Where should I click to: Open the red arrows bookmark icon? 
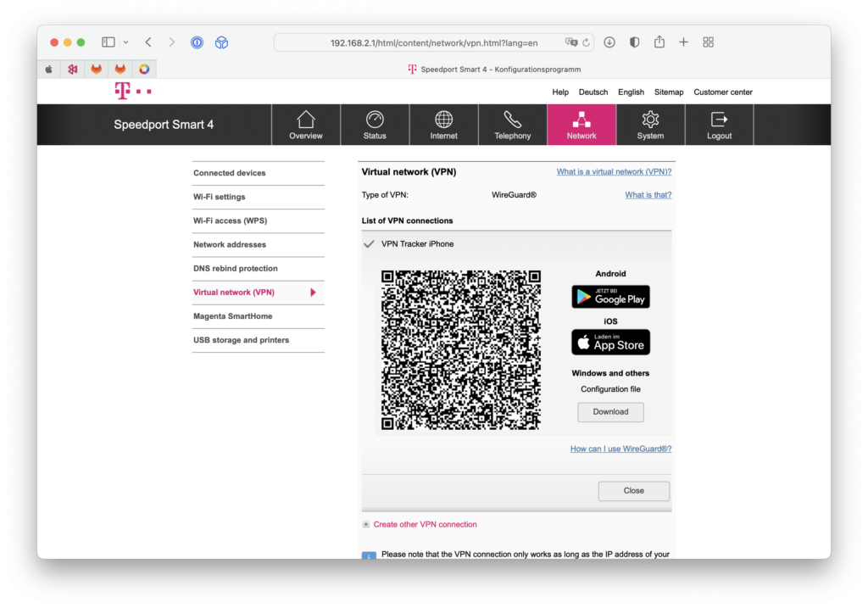pos(73,70)
